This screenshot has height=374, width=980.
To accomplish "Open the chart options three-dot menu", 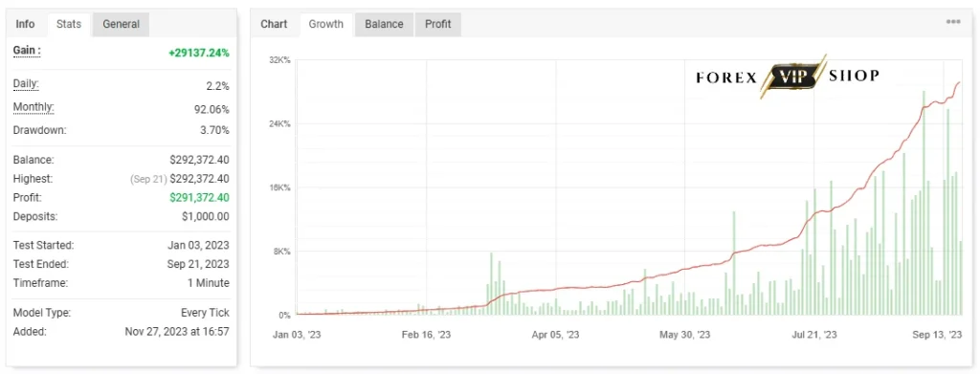I will pyautogui.click(x=953, y=22).
